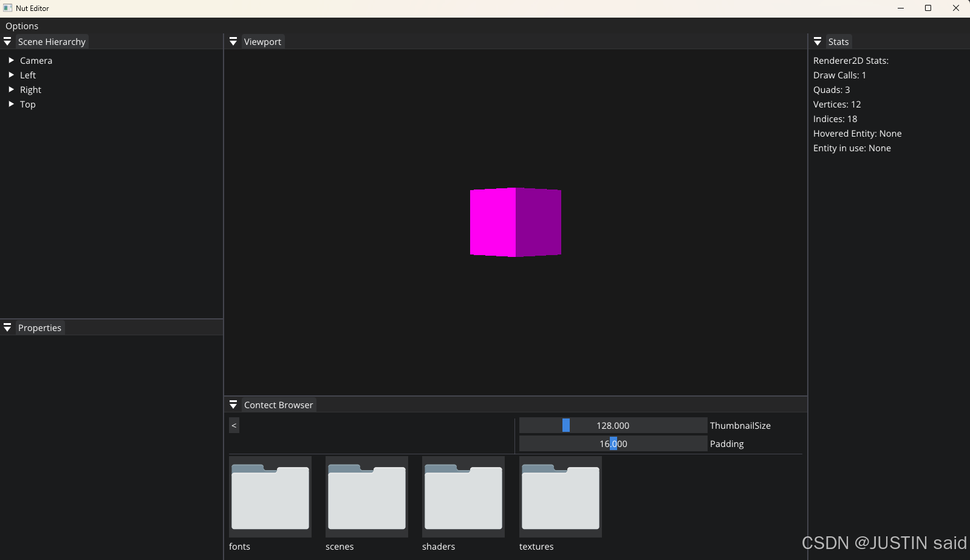Collapse the Properties panel triangle

7,328
